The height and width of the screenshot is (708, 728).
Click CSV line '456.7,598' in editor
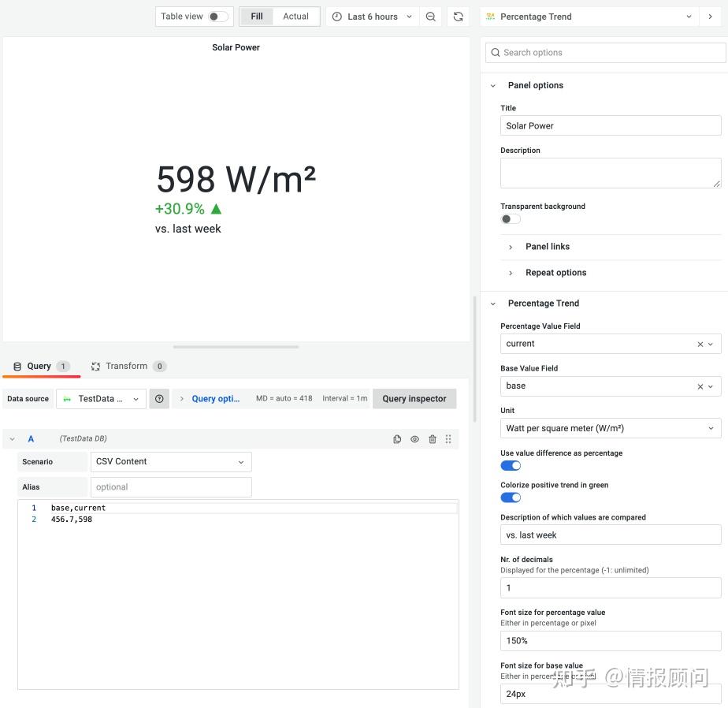[x=72, y=520]
